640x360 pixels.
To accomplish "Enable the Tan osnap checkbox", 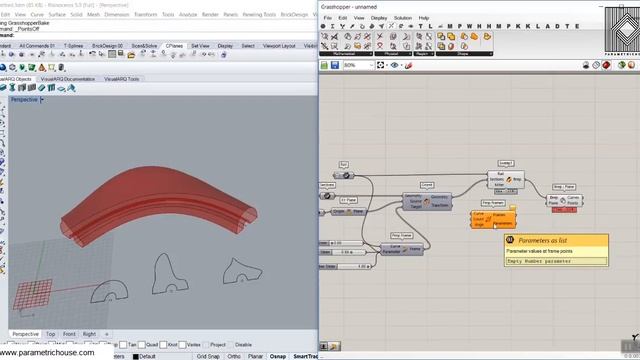I will [x=123, y=345].
